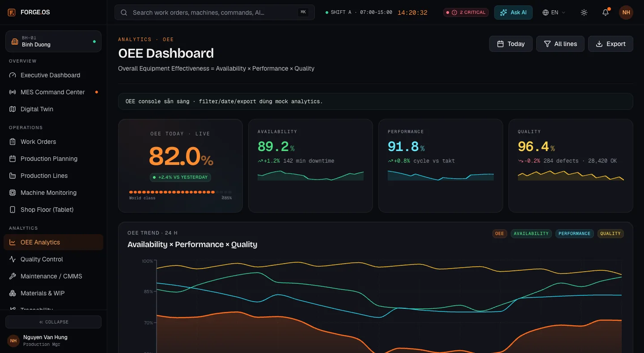Screen dimensions: 644x353
Task: Open the All lines filter
Action: (560, 44)
